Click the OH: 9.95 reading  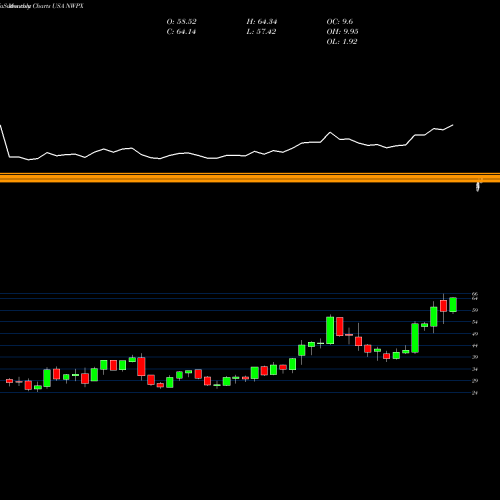click(x=342, y=32)
